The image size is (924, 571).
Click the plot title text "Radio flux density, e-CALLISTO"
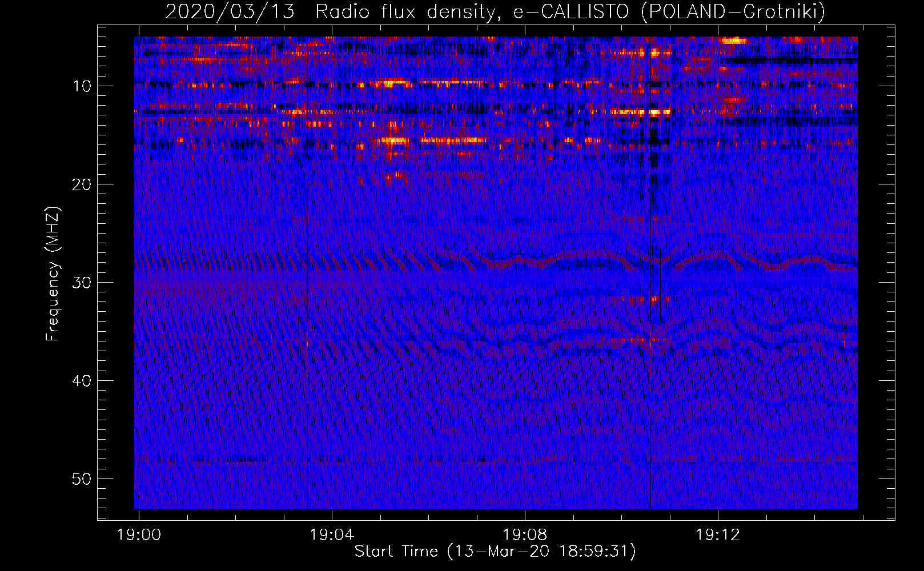pos(472,11)
